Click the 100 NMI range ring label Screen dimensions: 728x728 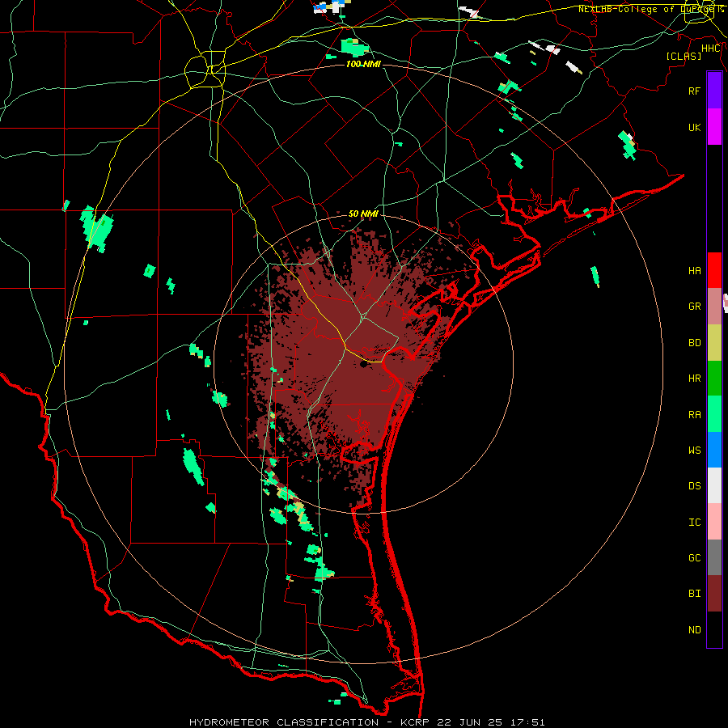(x=363, y=64)
